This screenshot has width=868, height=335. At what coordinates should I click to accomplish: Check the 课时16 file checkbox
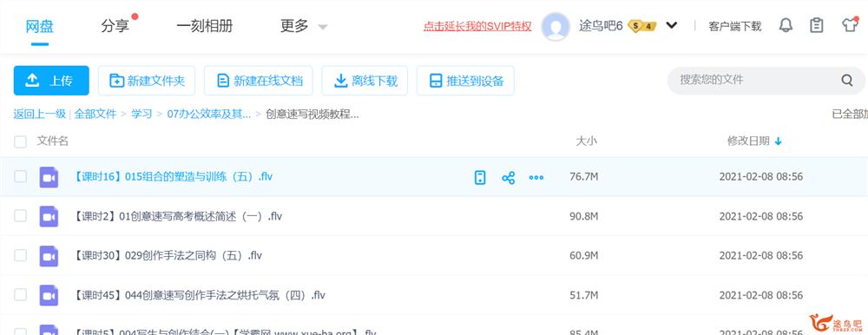[x=20, y=177]
